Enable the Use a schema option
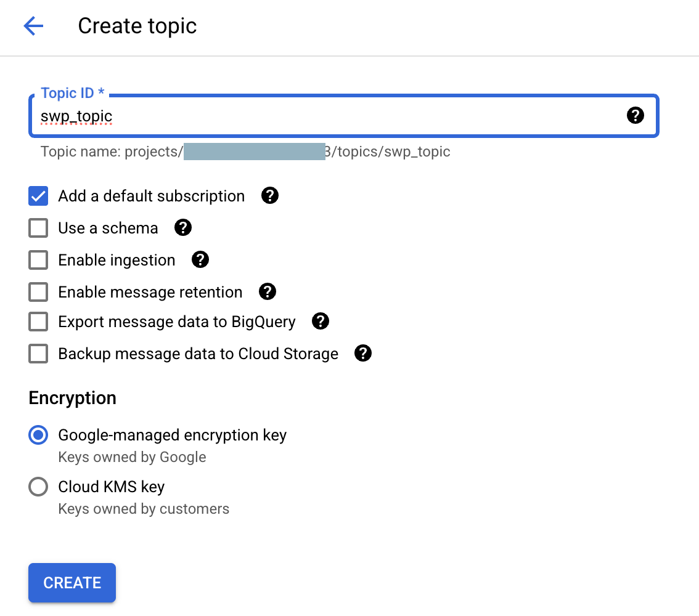Screen dimensions: 699x616 click(38, 227)
